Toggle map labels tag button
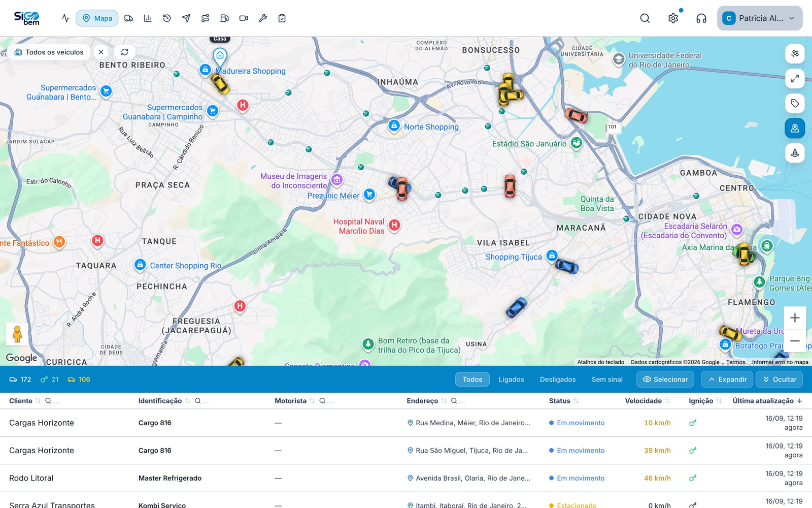The height and width of the screenshot is (508, 812). 795,104
